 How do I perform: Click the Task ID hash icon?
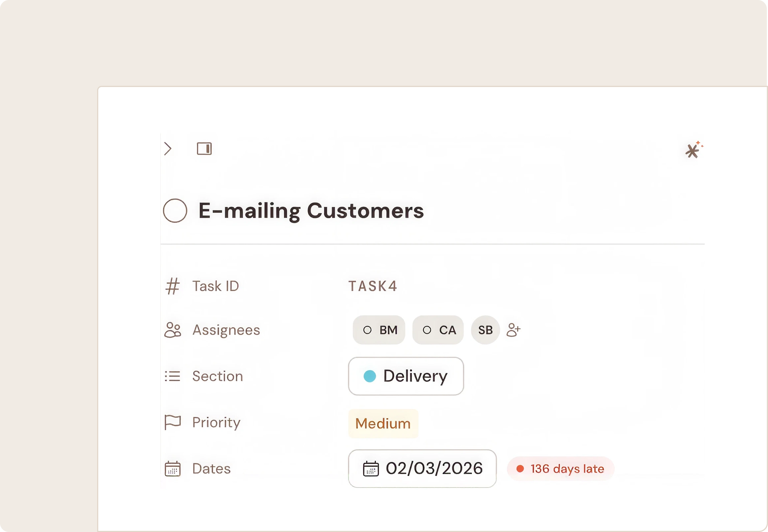[172, 286]
